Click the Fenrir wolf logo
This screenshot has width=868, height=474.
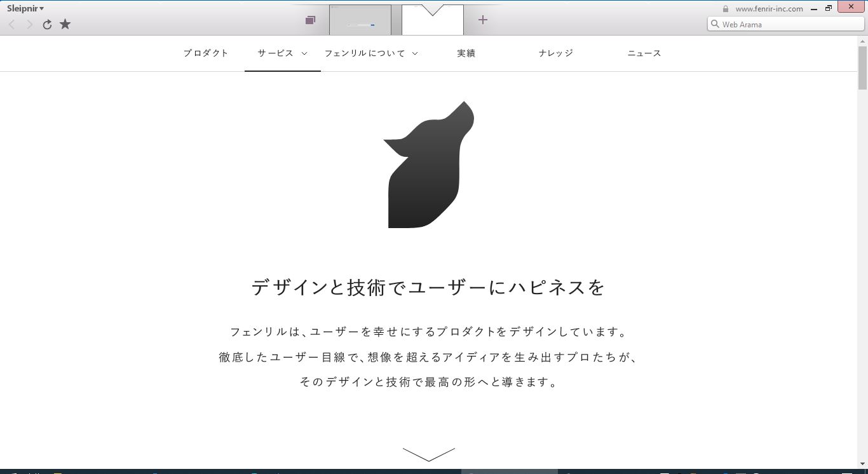[429, 165]
